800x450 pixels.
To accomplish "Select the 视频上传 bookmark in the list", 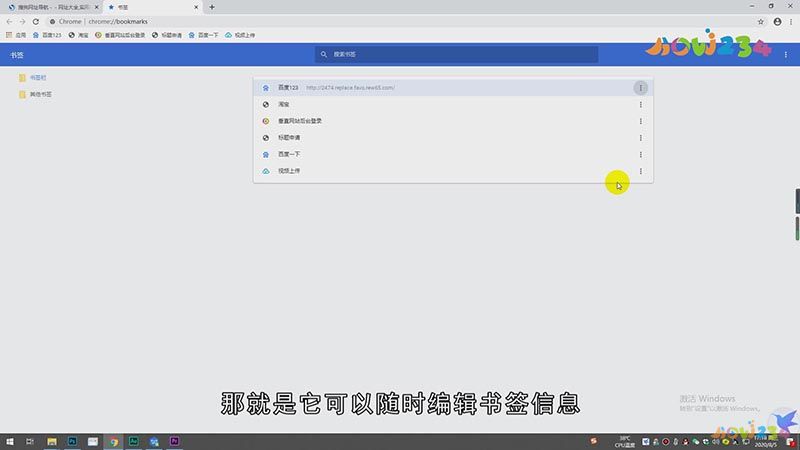I will pyautogui.click(x=453, y=171).
